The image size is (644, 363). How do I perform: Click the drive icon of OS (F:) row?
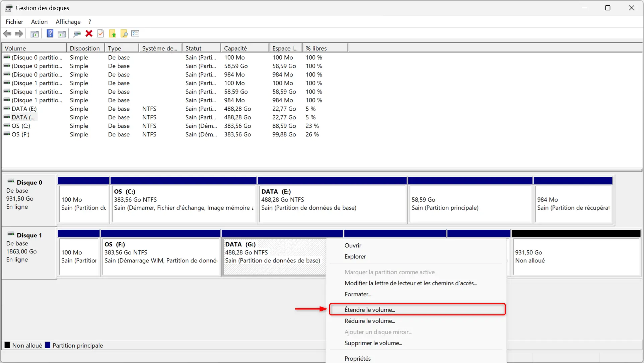coord(7,134)
